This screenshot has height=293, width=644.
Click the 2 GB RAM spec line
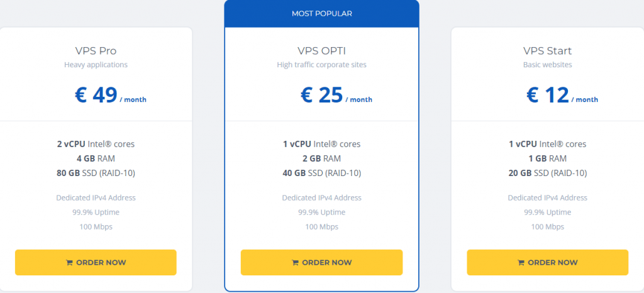(321, 158)
